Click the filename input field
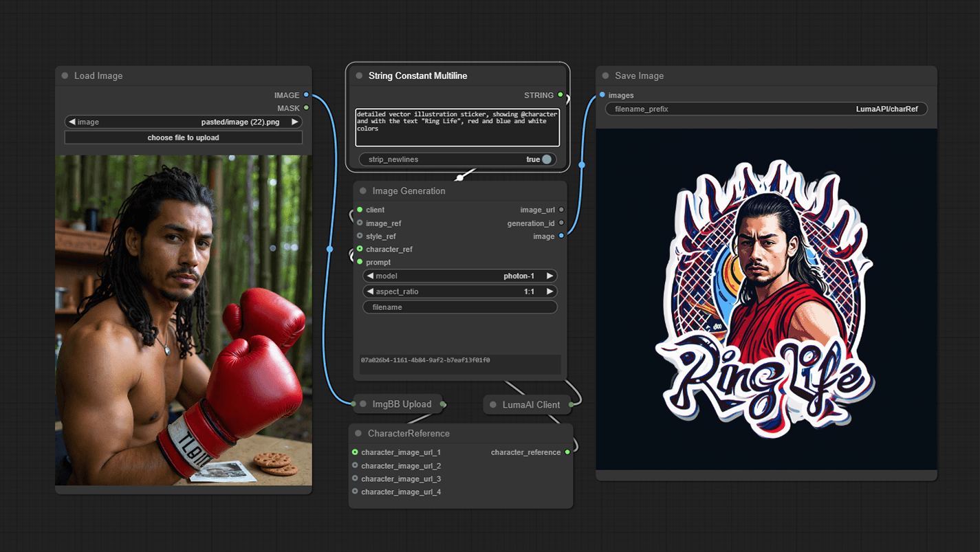 pyautogui.click(x=459, y=307)
